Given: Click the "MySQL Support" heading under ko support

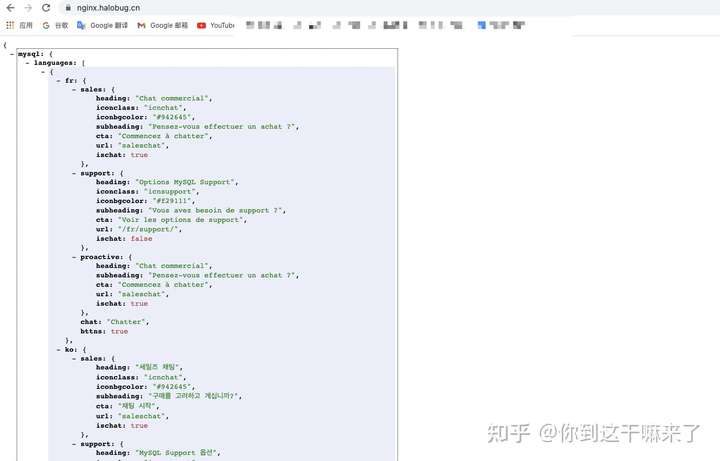Looking at the screenshot, I should click(x=176, y=453).
